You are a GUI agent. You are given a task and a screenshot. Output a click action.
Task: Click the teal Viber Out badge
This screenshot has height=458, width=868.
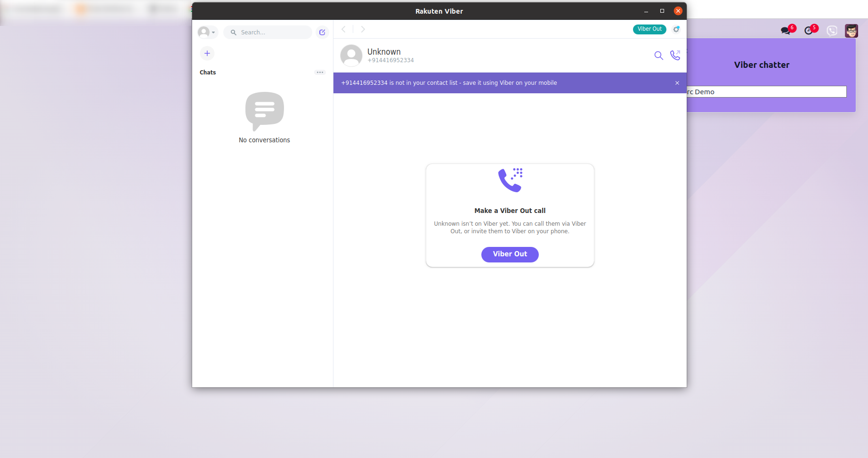(x=649, y=29)
